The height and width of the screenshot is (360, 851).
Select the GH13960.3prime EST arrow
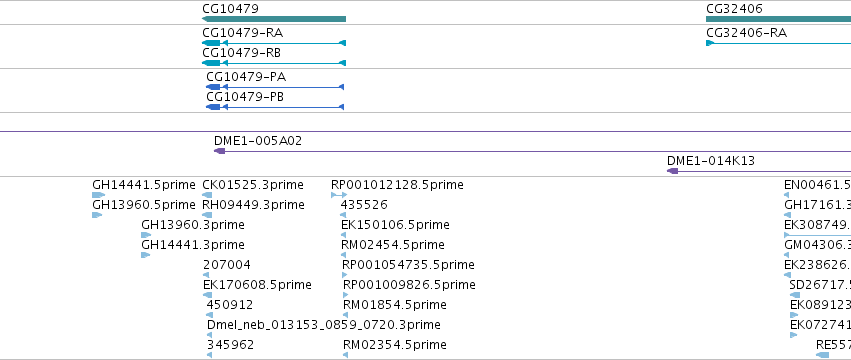click(x=146, y=235)
